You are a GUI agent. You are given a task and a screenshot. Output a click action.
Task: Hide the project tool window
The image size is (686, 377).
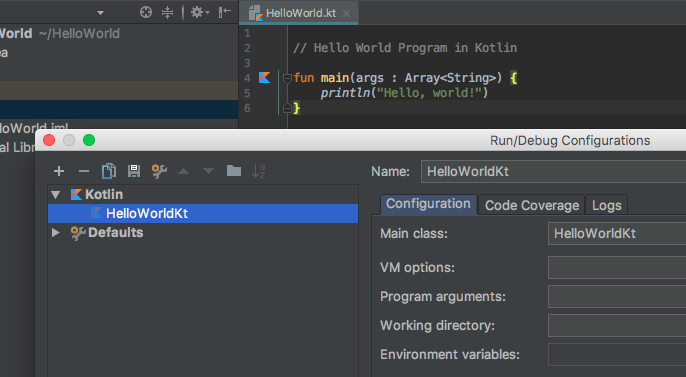click(224, 12)
